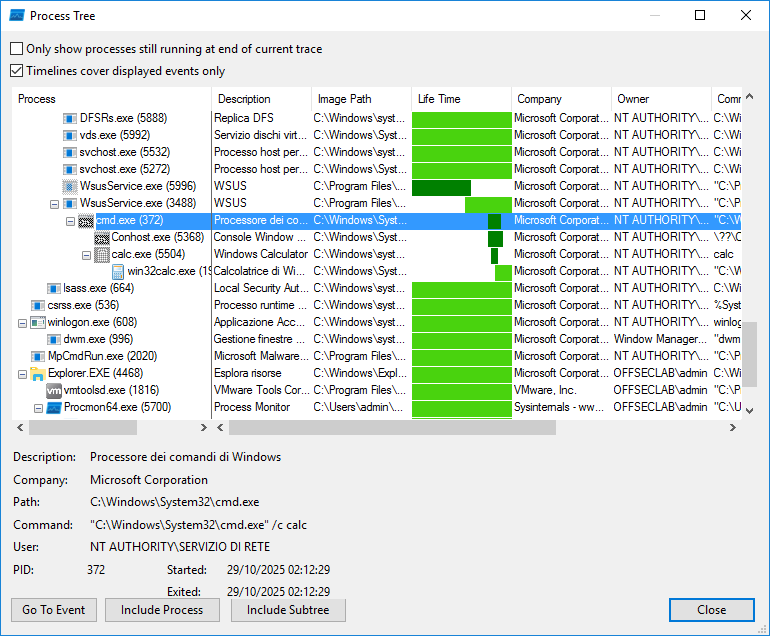
Task: Click the Life Time column header
Action: (461, 99)
